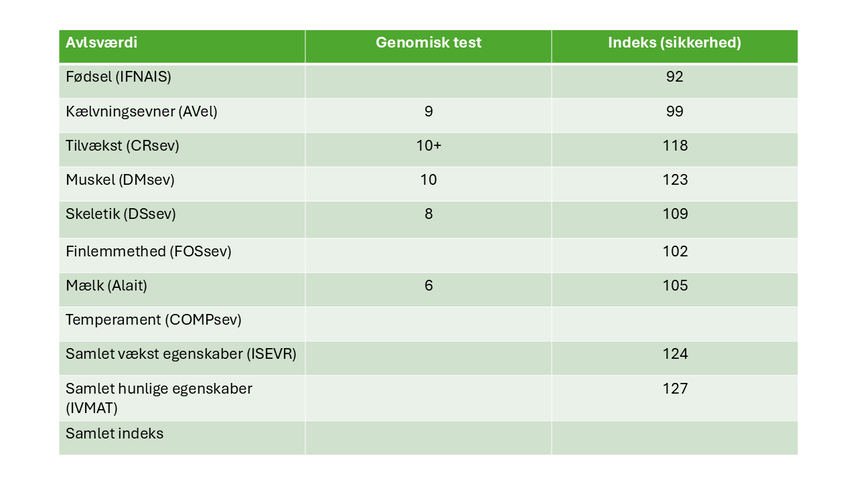Screen dimensions: 857x482
Task: Select the Genomisk test header cell
Action: (x=428, y=43)
